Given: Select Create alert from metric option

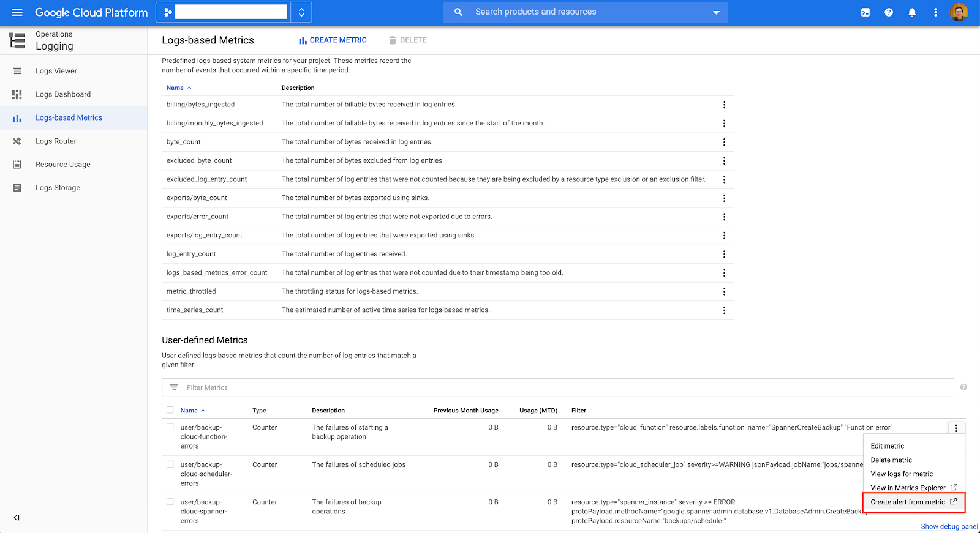Looking at the screenshot, I should pyautogui.click(x=913, y=502).
